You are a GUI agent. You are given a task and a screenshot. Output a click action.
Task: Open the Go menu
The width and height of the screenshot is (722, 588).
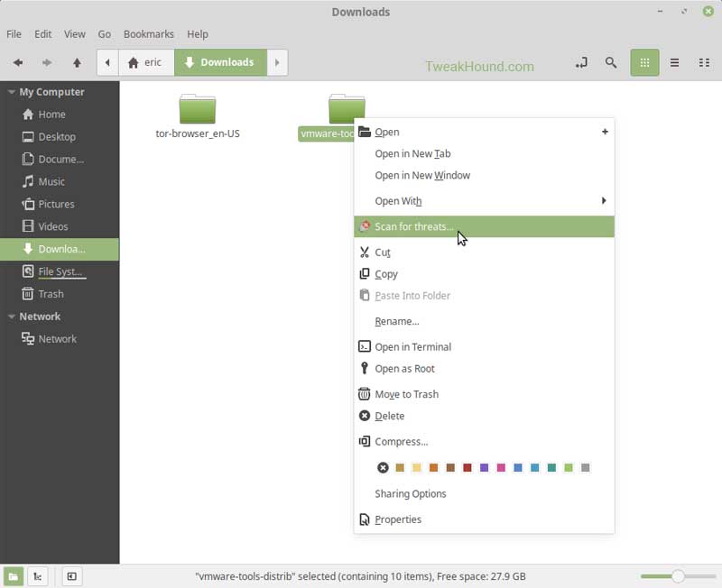point(104,34)
